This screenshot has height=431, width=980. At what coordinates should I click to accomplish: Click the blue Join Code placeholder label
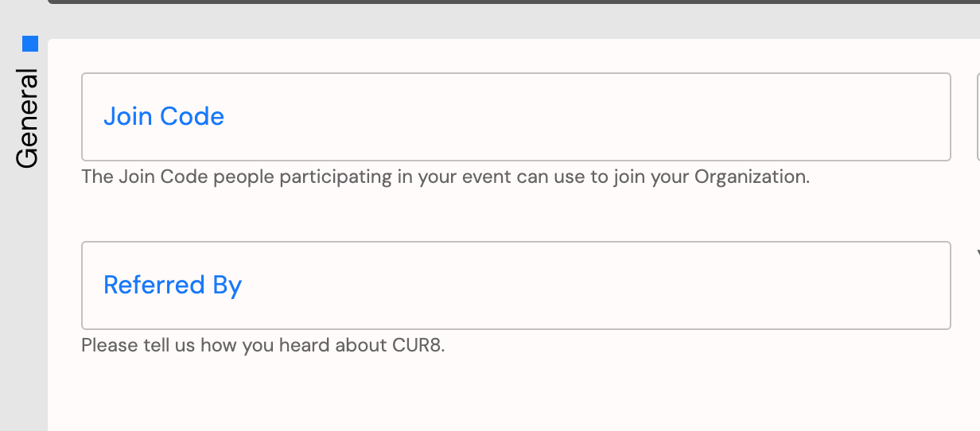164,117
